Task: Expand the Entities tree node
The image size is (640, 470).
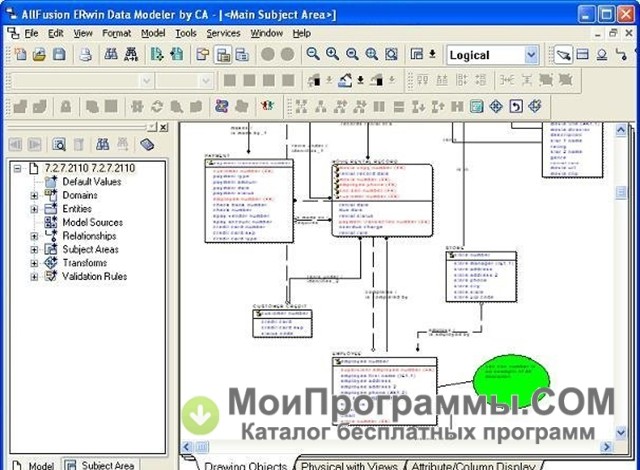Action: 34,209
